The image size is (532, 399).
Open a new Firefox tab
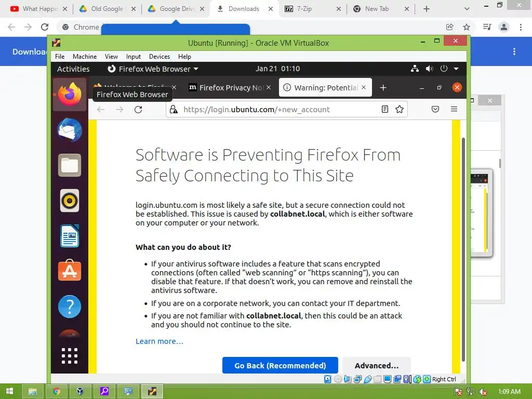coord(383,87)
